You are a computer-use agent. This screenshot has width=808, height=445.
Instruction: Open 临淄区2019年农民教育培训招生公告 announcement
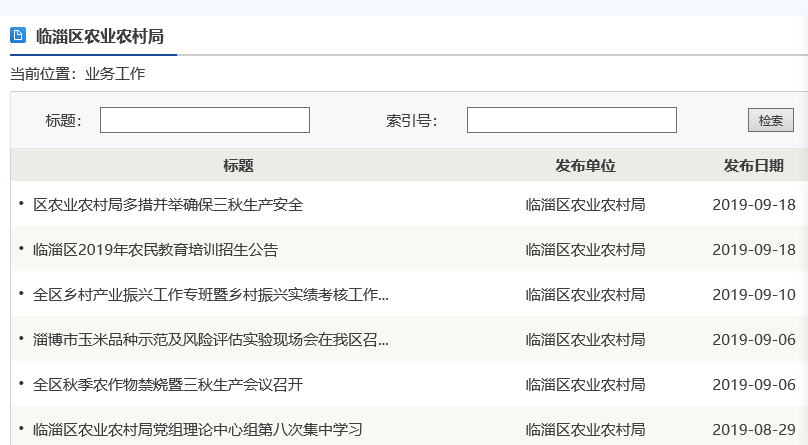coord(155,250)
